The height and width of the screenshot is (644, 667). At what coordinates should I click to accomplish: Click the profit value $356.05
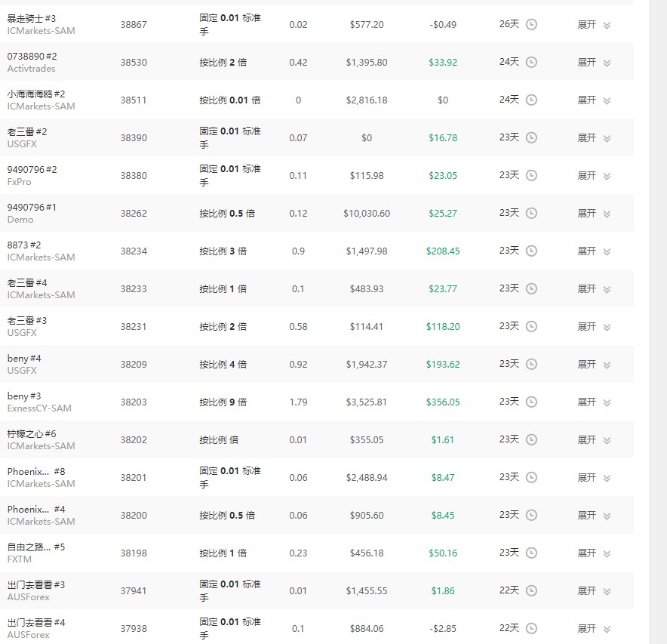(x=443, y=402)
